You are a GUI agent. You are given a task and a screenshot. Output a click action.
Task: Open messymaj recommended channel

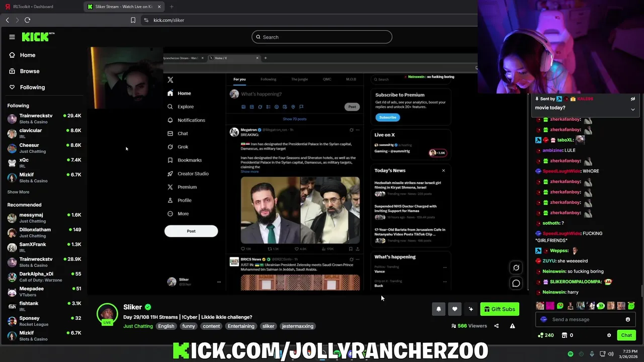(44, 218)
